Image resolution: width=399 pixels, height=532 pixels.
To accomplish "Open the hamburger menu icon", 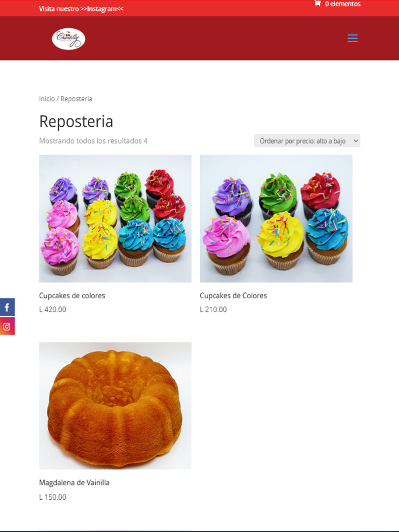I will pos(352,38).
